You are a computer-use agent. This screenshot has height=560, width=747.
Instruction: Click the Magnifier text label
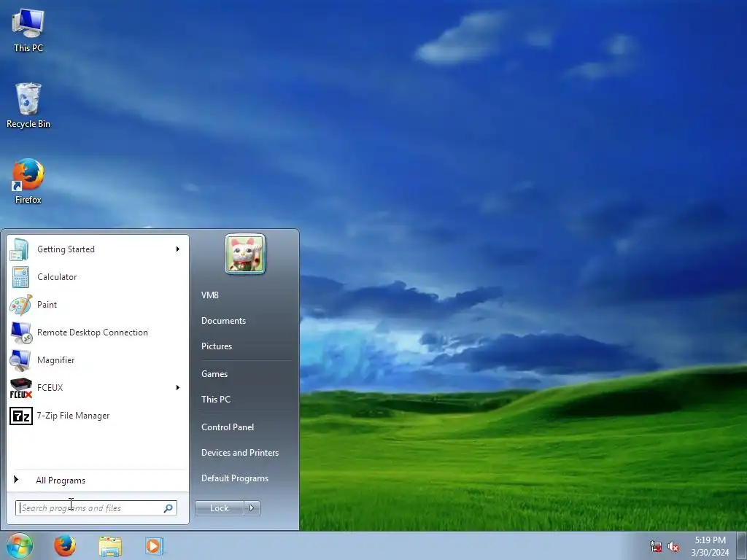tap(55, 360)
